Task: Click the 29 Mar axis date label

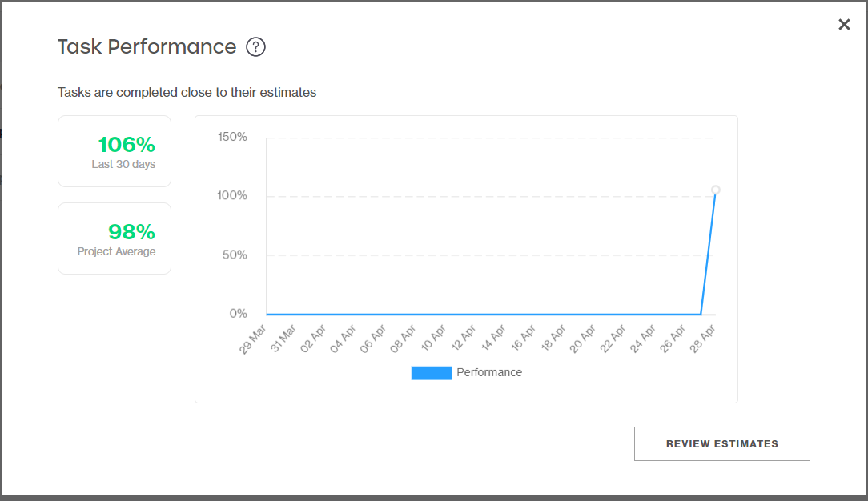Action: point(253,339)
